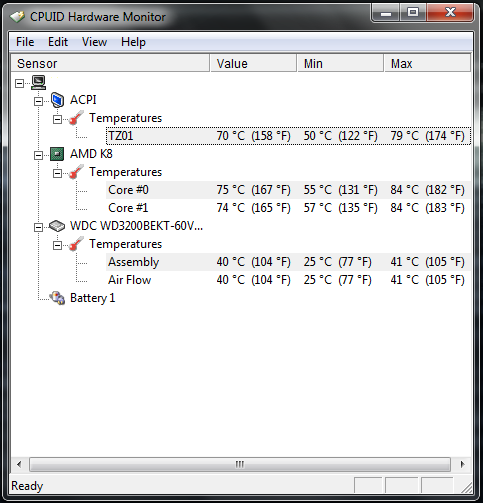The image size is (483, 503).
Task: Select the computer root node icon
Action: [39, 82]
